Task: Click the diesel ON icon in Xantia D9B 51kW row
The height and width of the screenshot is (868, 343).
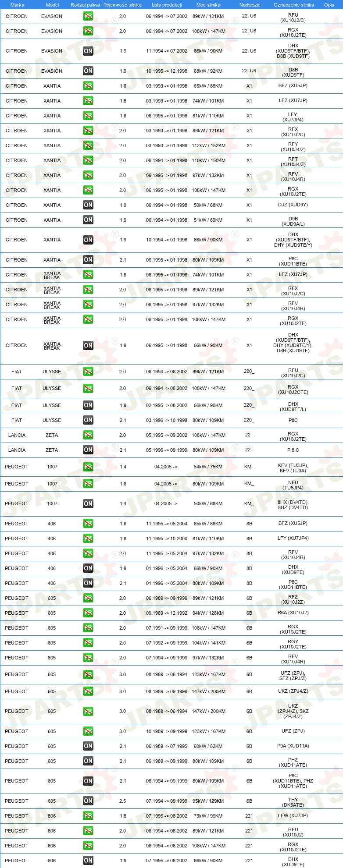Action: [88, 220]
